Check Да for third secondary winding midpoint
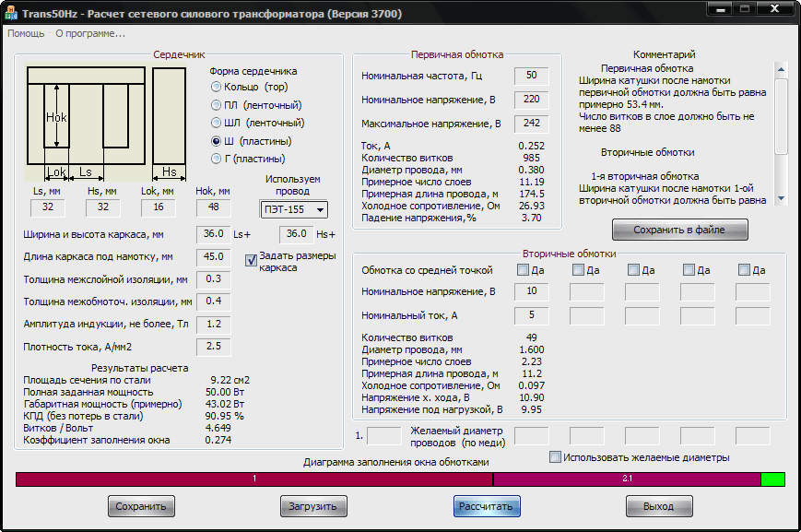The height and width of the screenshot is (532, 801). [x=633, y=270]
